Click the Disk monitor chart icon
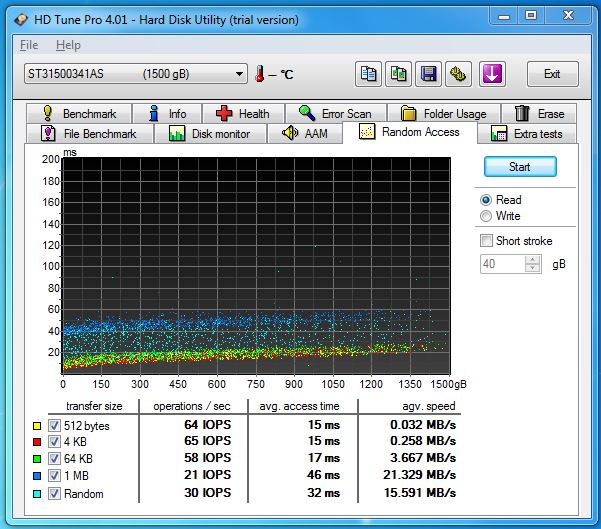This screenshot has height=529, width=601. click(177, 133)
